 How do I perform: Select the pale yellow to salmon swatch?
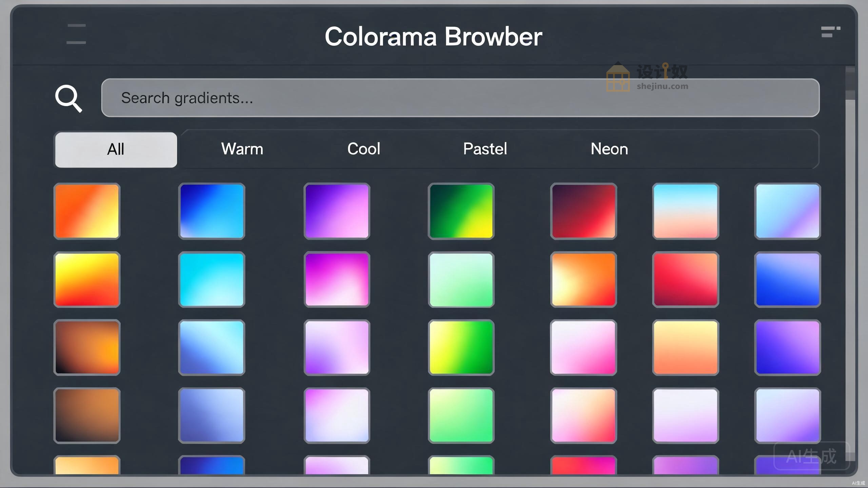[x=686, y=347]
